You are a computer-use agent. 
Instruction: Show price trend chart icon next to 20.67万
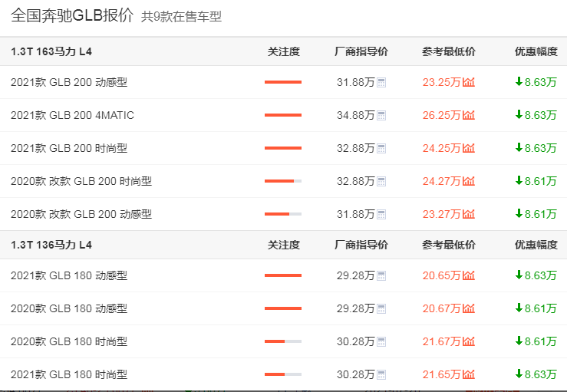pos(469,308)
